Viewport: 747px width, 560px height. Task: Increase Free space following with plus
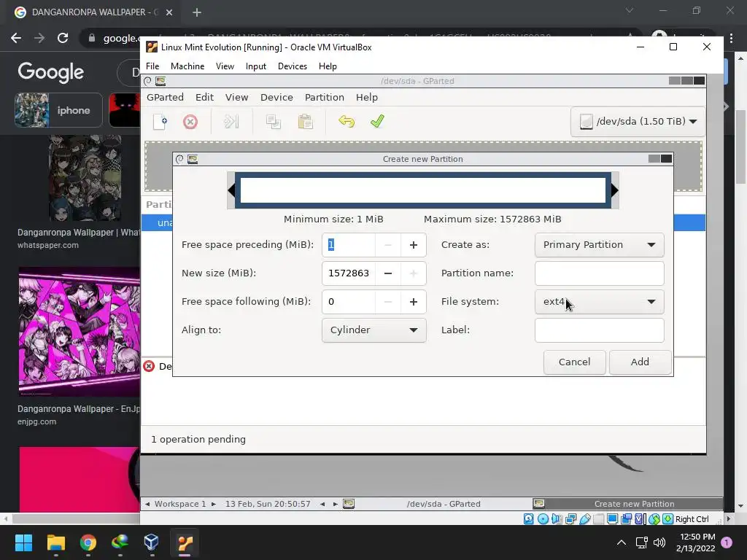414,301
